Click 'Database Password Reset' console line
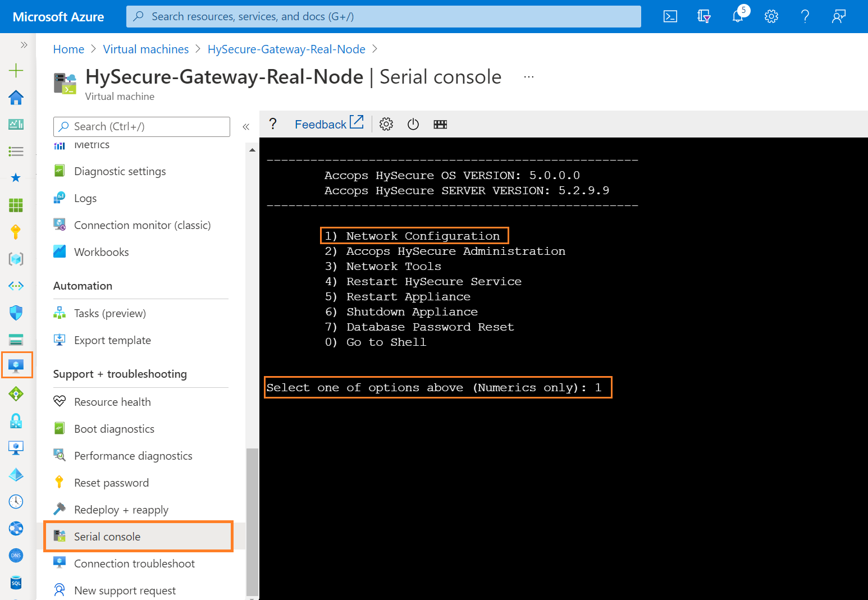 coord(419,327)
